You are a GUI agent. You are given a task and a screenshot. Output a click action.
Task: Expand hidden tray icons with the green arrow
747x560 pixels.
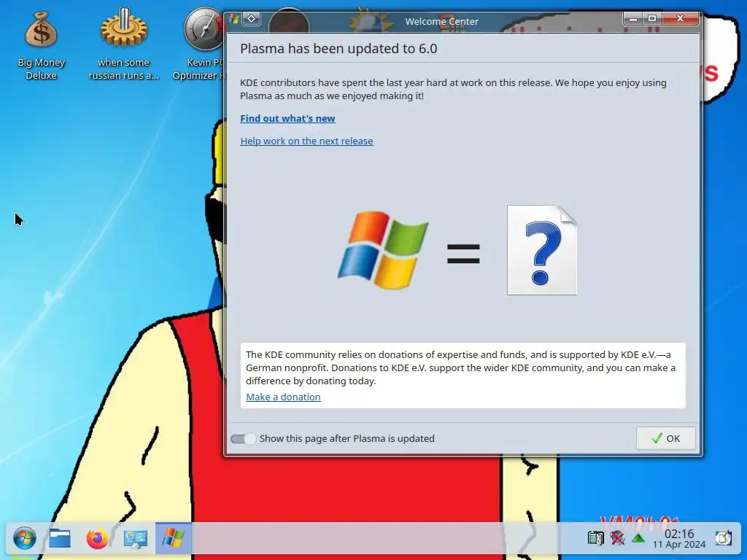click(x=638, y=539)
